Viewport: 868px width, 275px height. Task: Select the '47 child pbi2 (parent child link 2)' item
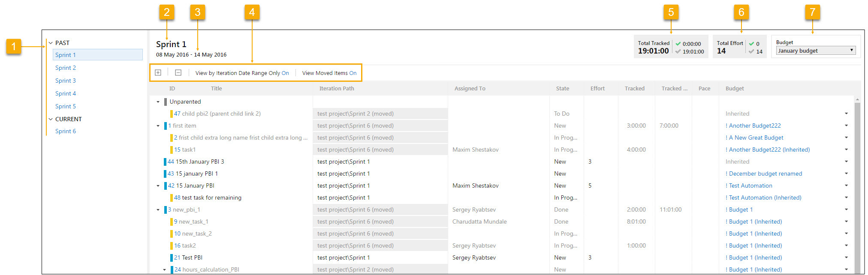tap(217, 114)
